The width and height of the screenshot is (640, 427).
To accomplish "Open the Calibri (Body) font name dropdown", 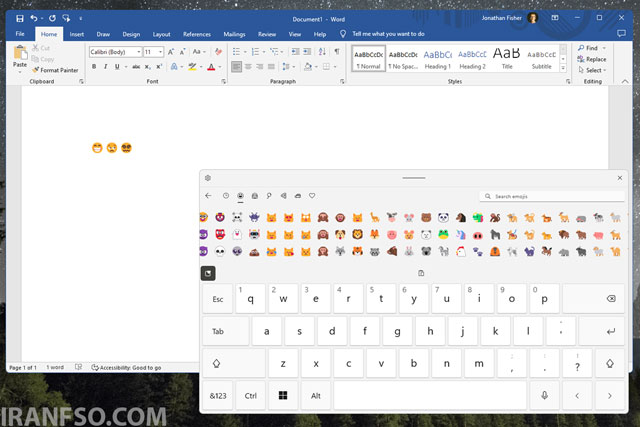I will (x=139, y=52).
